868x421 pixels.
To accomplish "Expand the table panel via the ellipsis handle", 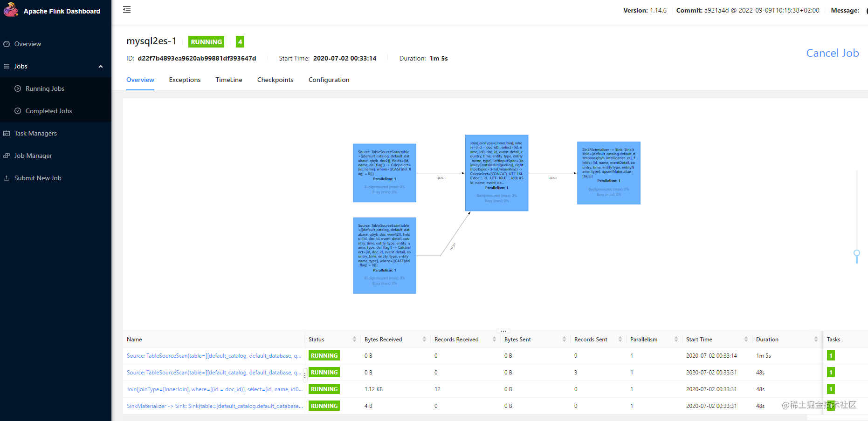I will (x=503, y=331).
